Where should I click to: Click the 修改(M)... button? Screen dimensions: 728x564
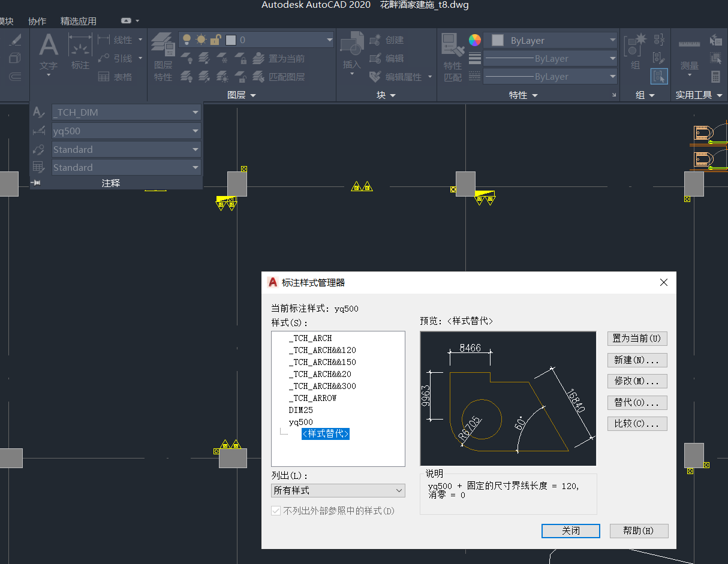(637, 381)
